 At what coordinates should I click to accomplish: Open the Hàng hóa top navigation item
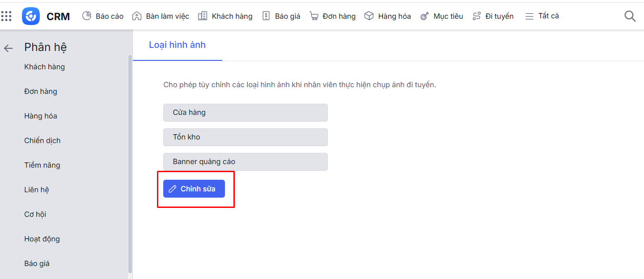[388, 17]
